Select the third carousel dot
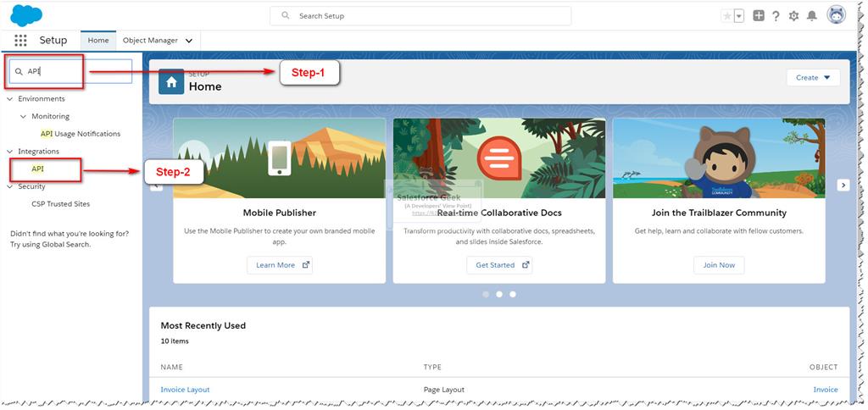Screen dimensions: 868x410 [513, 294]
